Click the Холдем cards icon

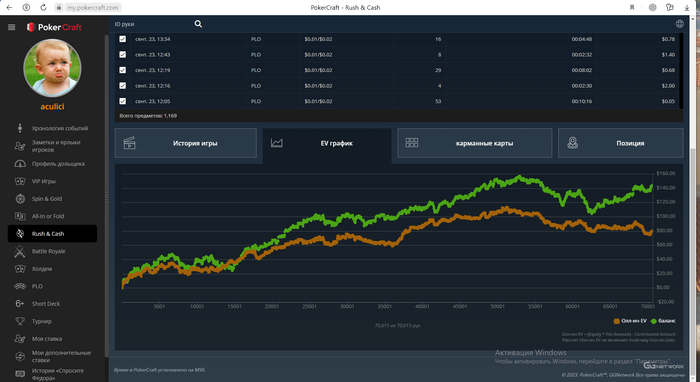coord(20,269)
